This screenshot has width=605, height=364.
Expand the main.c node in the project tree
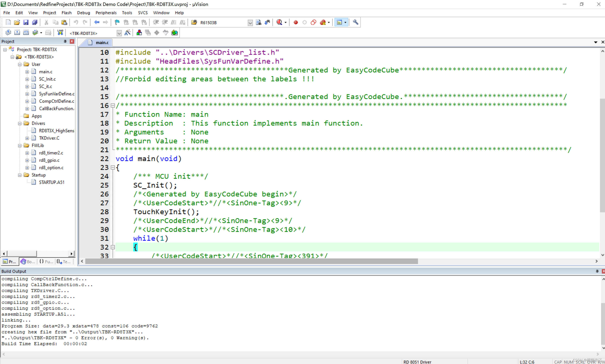pyautogui.click(x=27, y=72)
